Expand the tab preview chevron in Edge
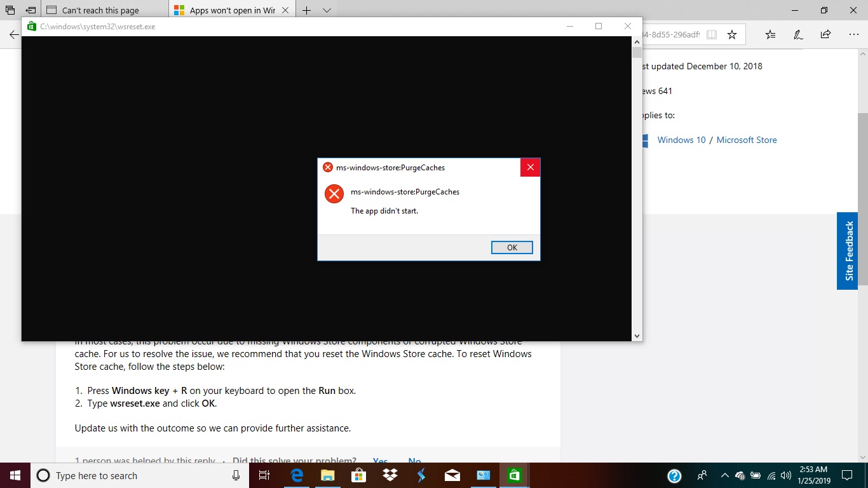Viewport: 868px width, 488px height. tap(327, 10)
